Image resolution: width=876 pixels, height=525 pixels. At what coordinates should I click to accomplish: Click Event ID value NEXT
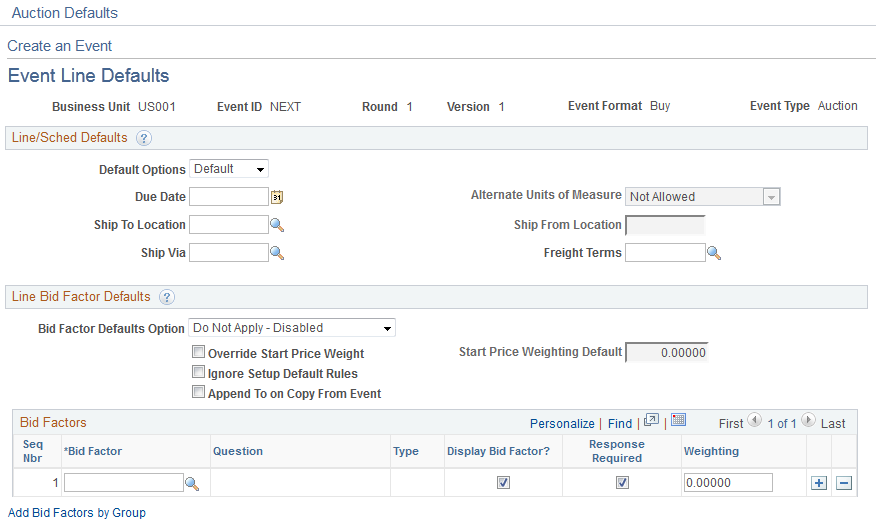coord(285,107)
